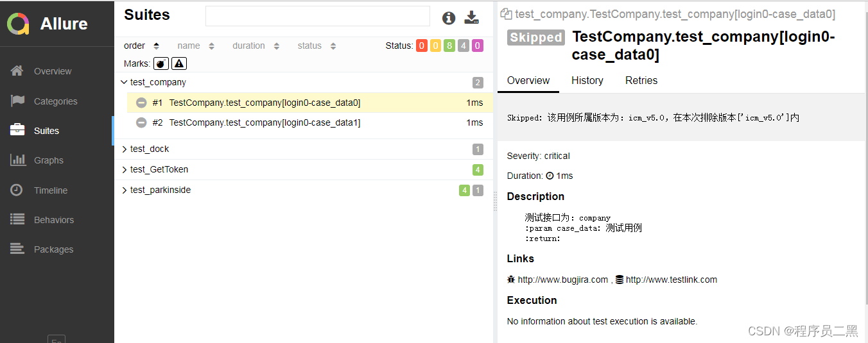Viewport: 868px width, 343px height.
Task: Click the suites search input field
Action: tap(318, 16)
